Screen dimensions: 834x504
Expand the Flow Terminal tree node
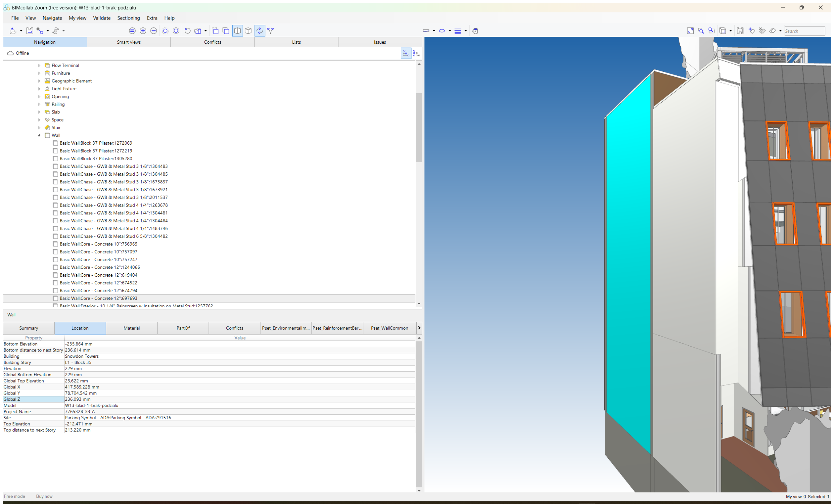click(x=39, y=66)
